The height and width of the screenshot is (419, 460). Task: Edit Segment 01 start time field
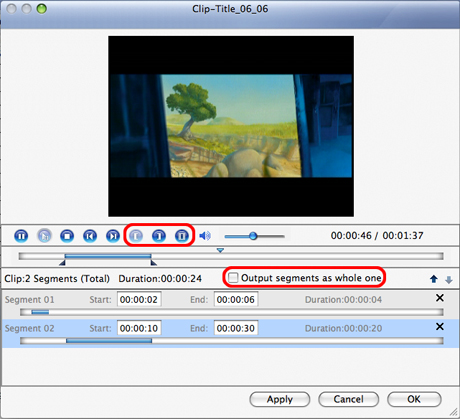[x=139, y=299]
